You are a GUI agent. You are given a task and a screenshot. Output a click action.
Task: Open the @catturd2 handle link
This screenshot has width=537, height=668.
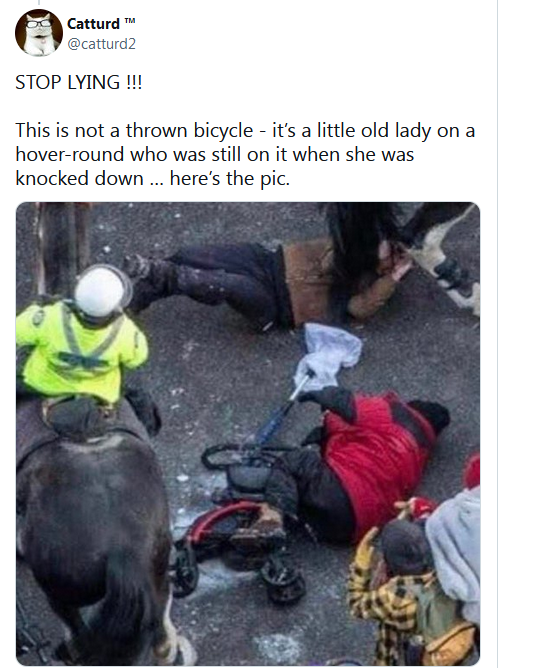(x=101, y=44)
